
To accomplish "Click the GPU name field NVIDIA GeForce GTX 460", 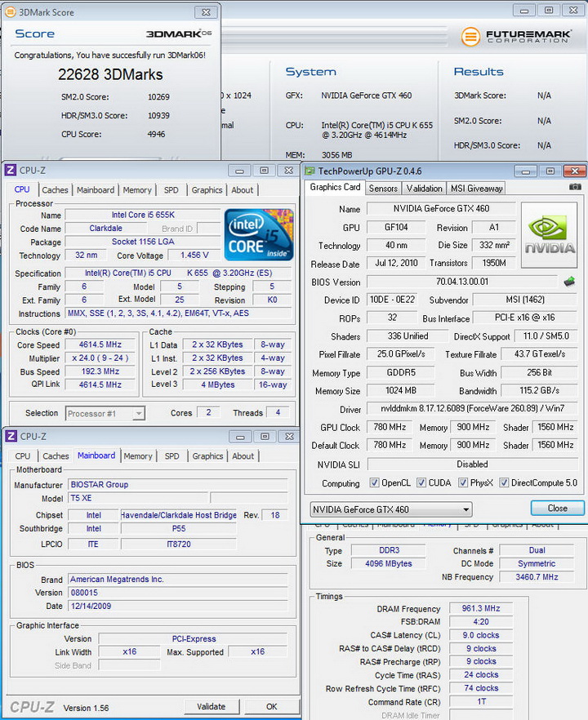I will pos(441,208).
